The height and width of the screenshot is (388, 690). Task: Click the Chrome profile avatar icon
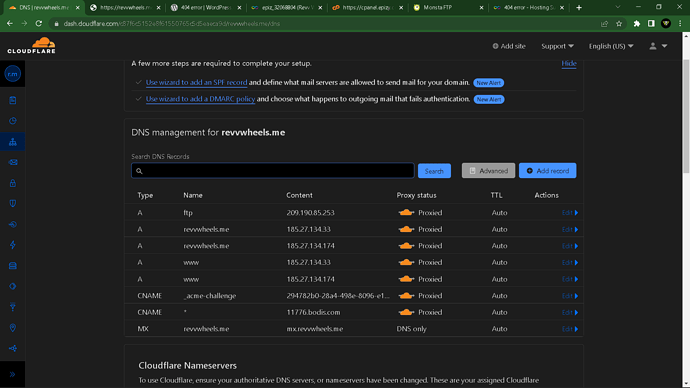pyautogui.click(x=666, y=24)
